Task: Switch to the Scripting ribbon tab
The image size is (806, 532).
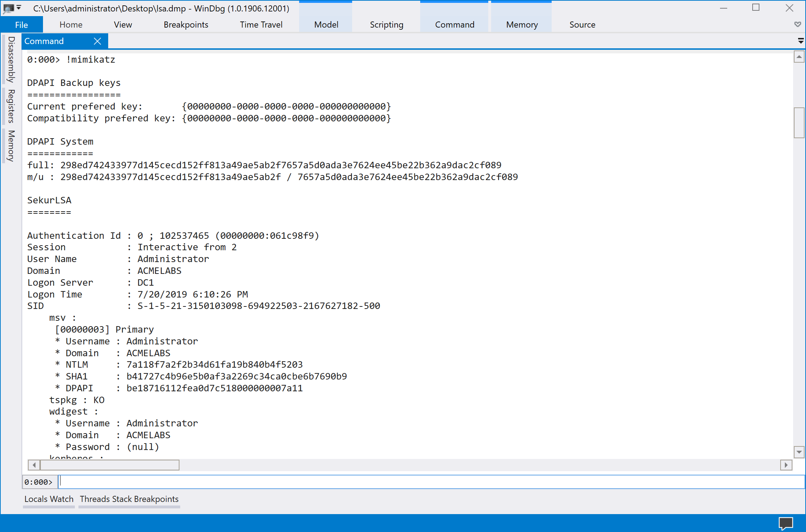Action: tap(386, 24)
